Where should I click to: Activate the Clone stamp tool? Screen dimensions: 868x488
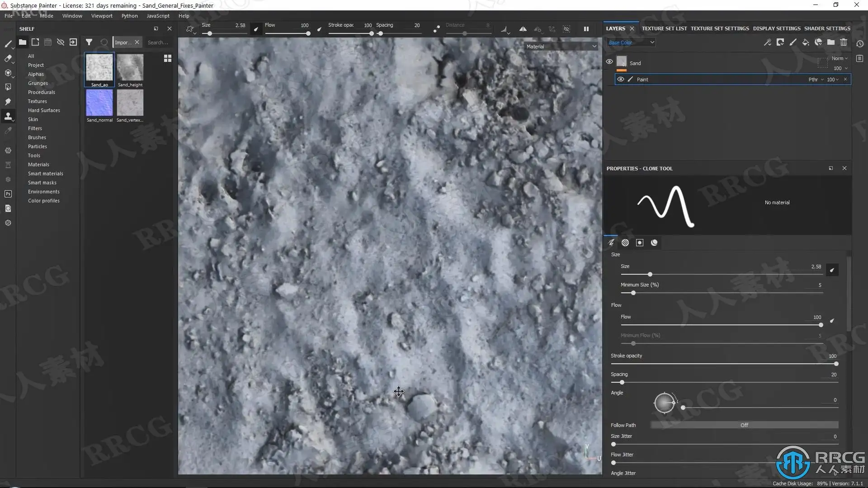tap(8, 116)
